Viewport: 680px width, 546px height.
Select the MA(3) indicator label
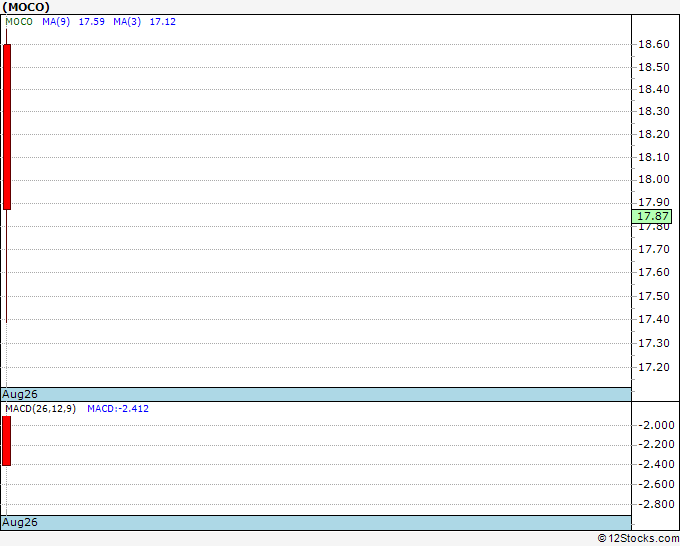[x=127, y=22]
